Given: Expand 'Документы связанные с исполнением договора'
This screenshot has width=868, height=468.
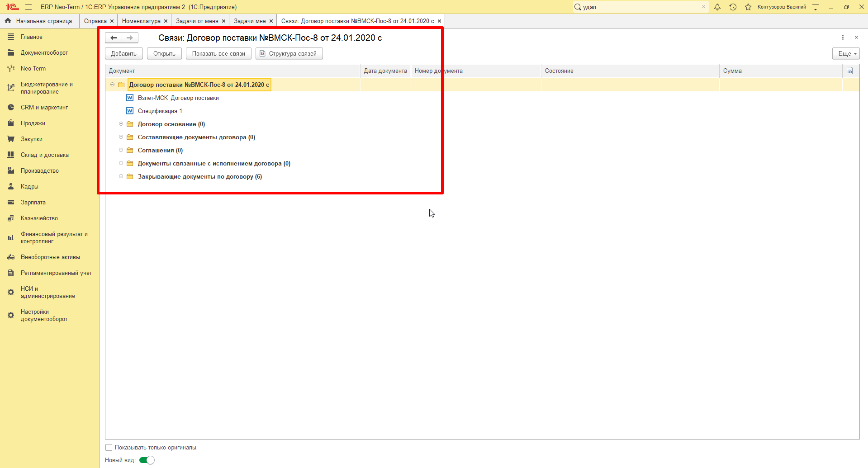Looking at the screenshot, I should (121, 163).
